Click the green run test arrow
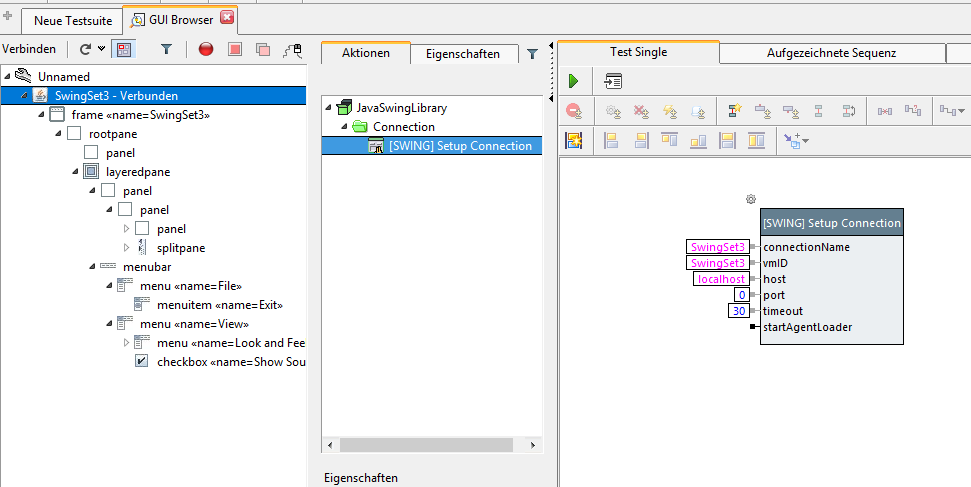This screenshot has width=971, height=487. (573, 81)
